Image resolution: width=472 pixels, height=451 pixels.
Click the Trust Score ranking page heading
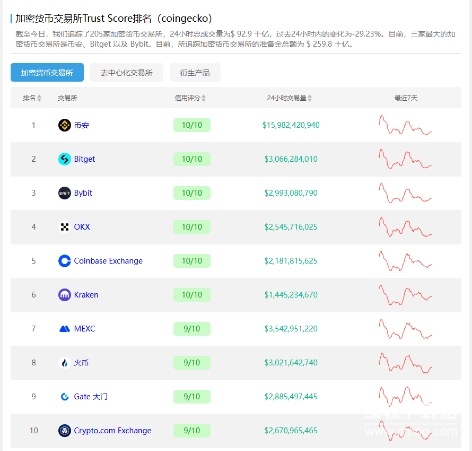click(114, 18)
